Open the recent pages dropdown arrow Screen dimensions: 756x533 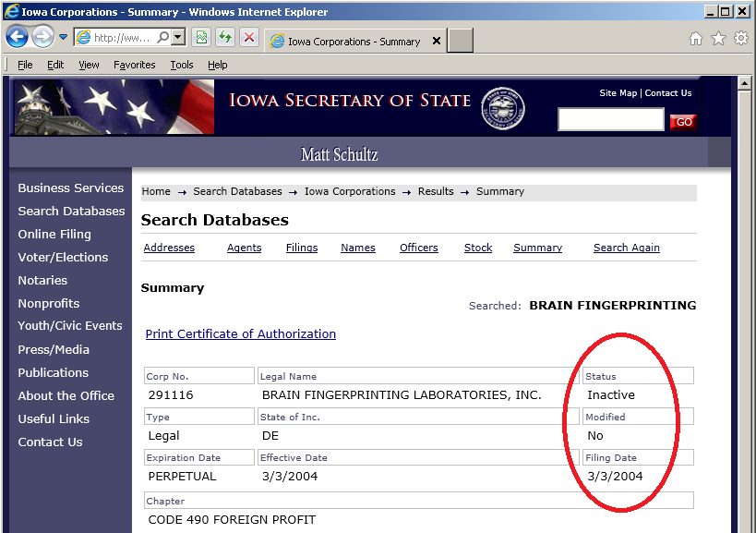point(63,37)
